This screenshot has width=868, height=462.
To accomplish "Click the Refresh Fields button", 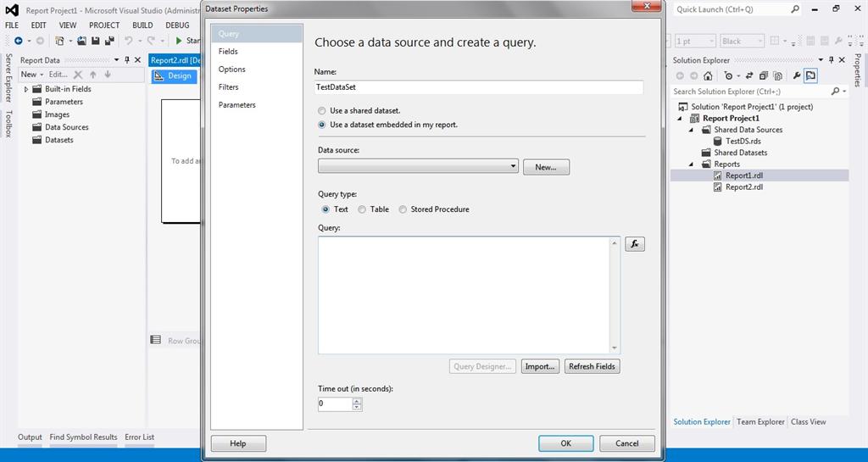I will tap(592, 366).
